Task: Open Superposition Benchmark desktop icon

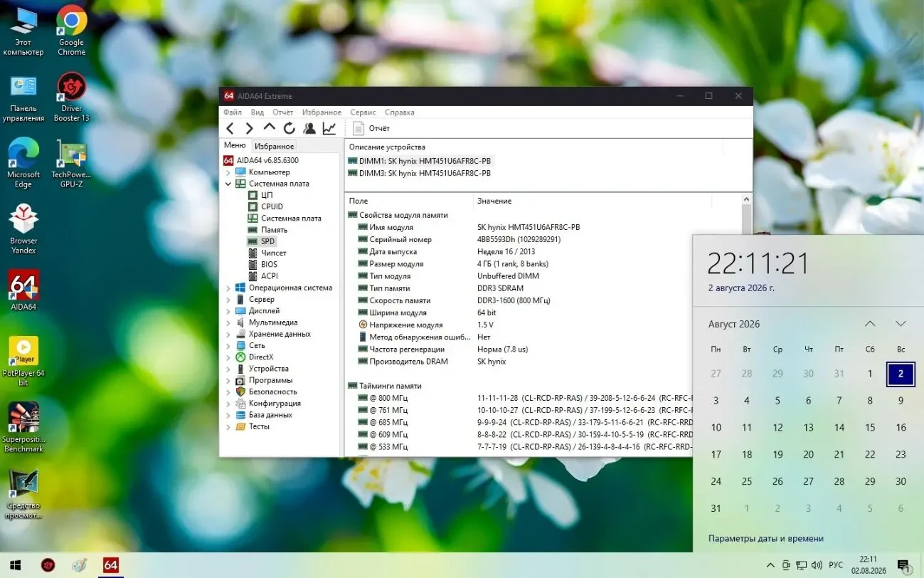Action: [23, 428]
